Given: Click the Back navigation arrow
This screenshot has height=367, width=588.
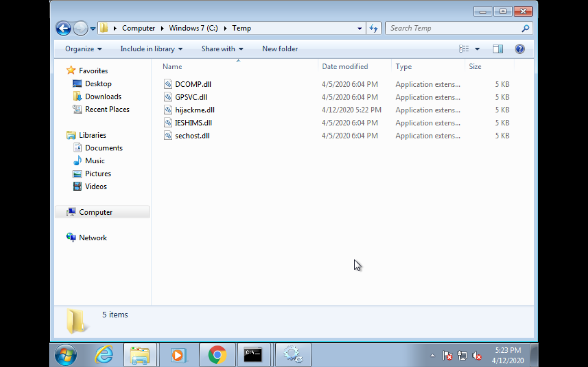Looking at the screenshot, I should point(63,28).
